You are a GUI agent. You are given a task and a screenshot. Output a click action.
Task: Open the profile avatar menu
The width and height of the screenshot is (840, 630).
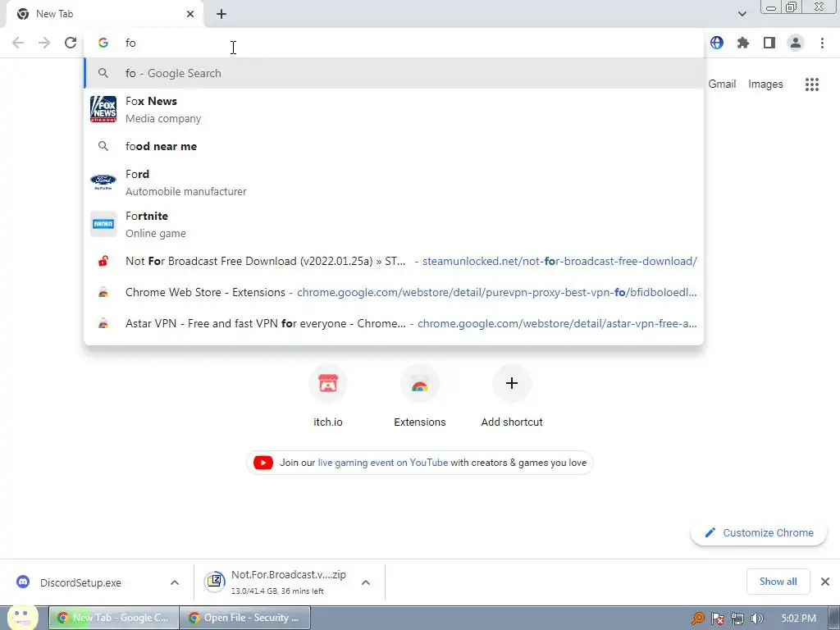click(x=796, y=43)
